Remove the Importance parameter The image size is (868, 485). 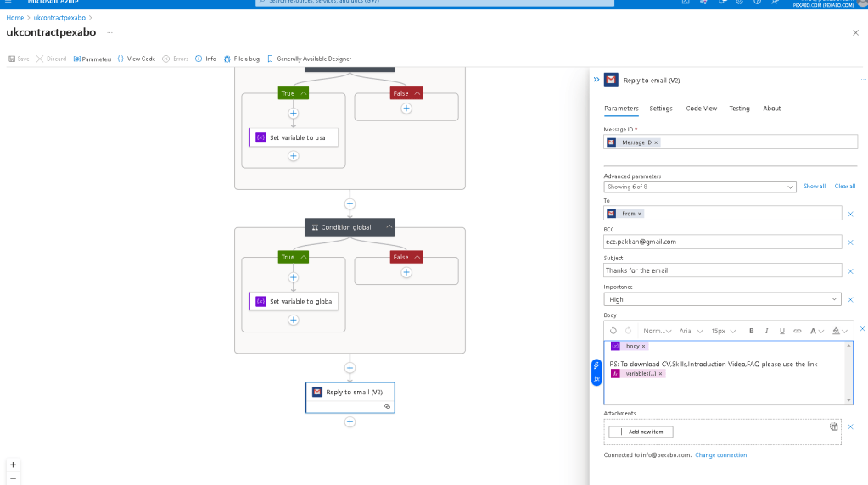tap(850, 300)
